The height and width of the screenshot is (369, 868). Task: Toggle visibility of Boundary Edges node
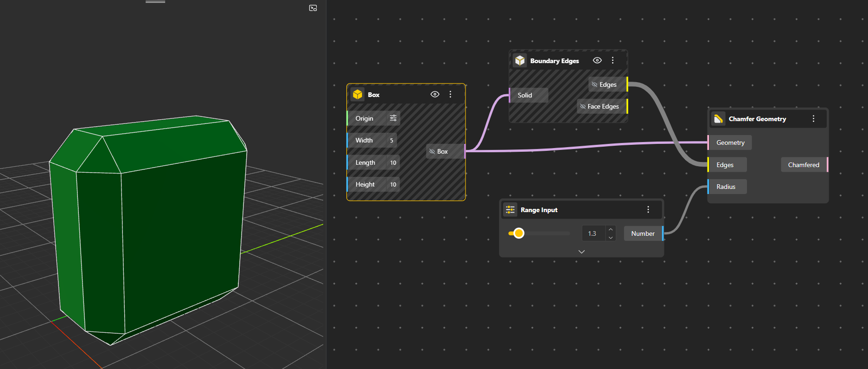(597, 60)
